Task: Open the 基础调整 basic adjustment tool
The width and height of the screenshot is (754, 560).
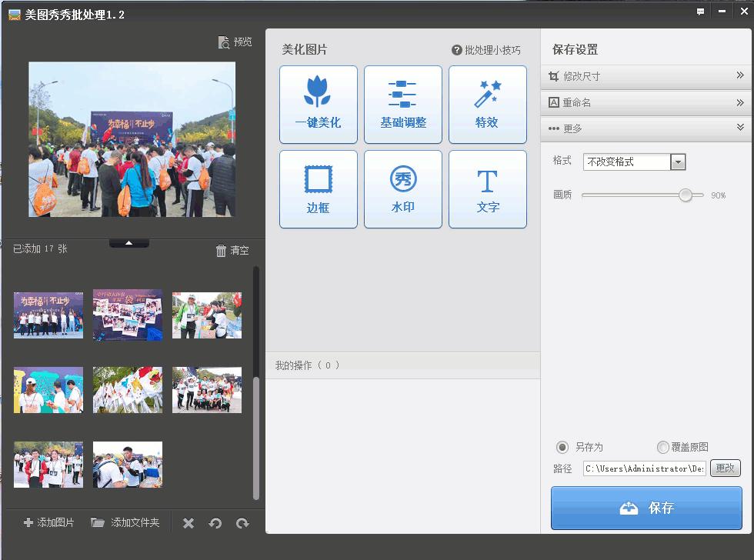Action: click(x=402, y=105)
